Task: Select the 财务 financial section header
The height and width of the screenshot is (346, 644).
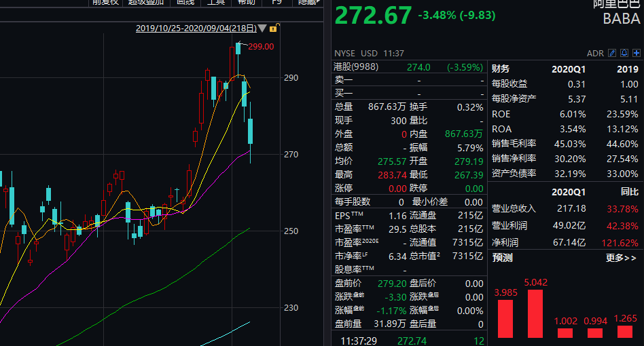Action: [501, 69]
